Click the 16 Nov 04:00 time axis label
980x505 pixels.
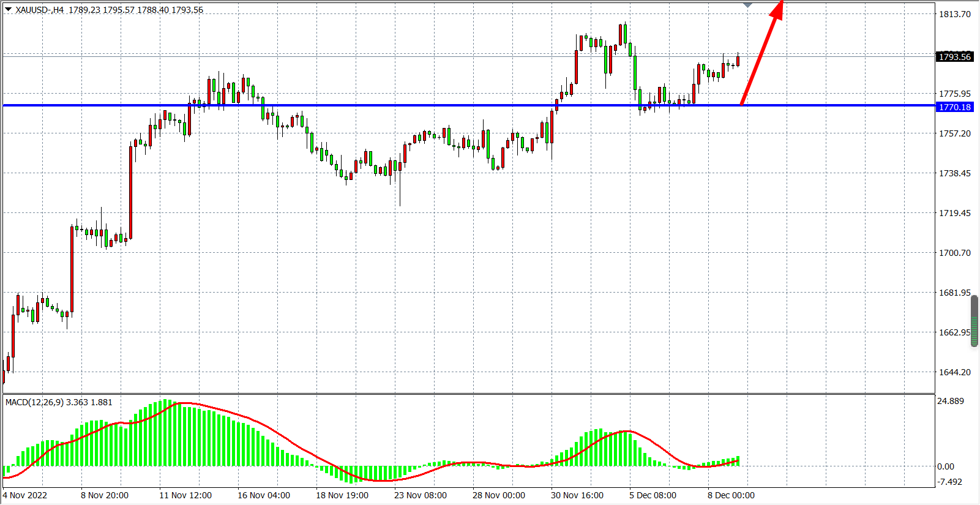tap(263, 495)
